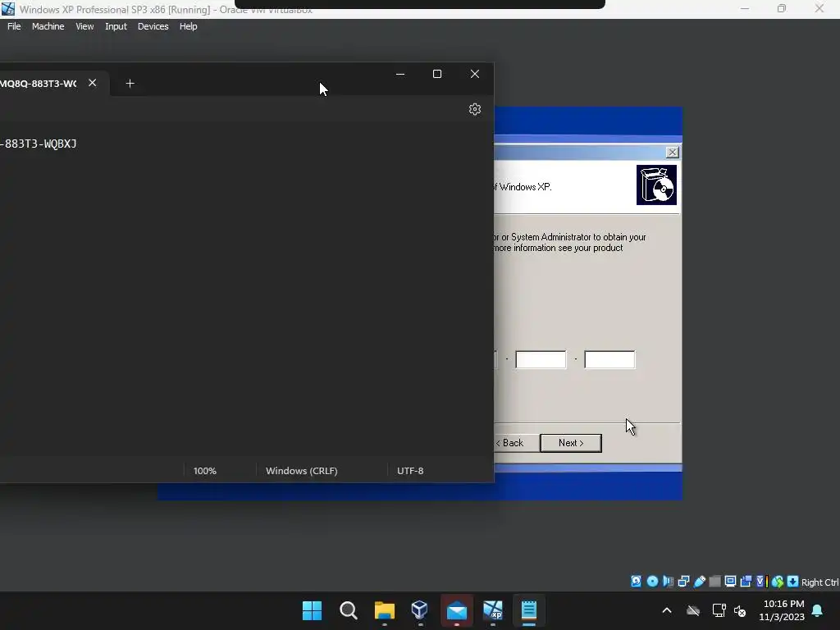Screen dimensions: 840x630
Task: Open the audio indicator in VirtualBox status bar
Action: (x=668, y=582)
